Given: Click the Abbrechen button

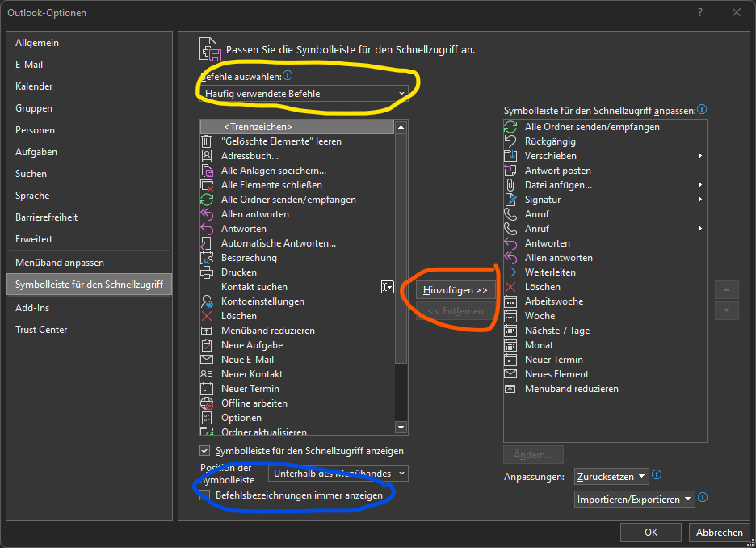Looking at the screenshot, I should point(719,532).
